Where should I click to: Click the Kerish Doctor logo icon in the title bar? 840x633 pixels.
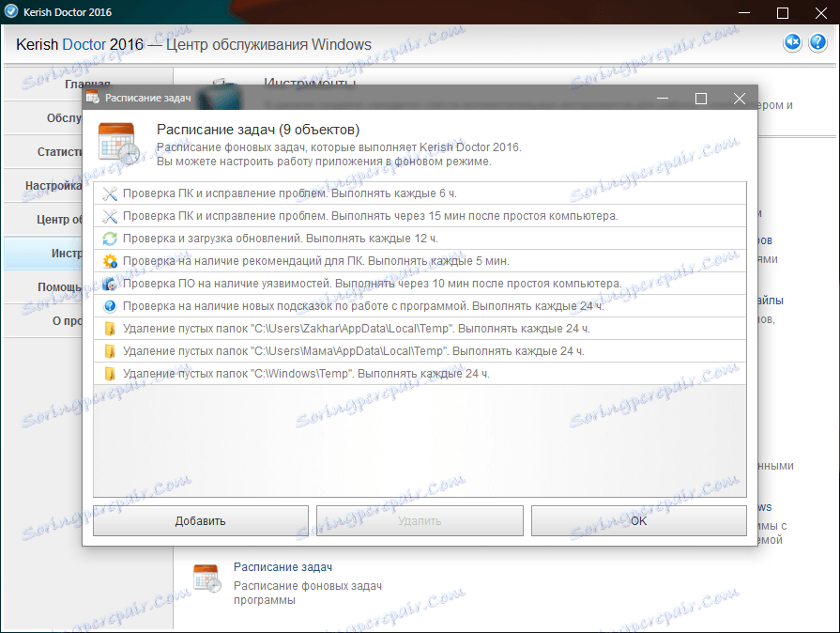tap(10, 11)
